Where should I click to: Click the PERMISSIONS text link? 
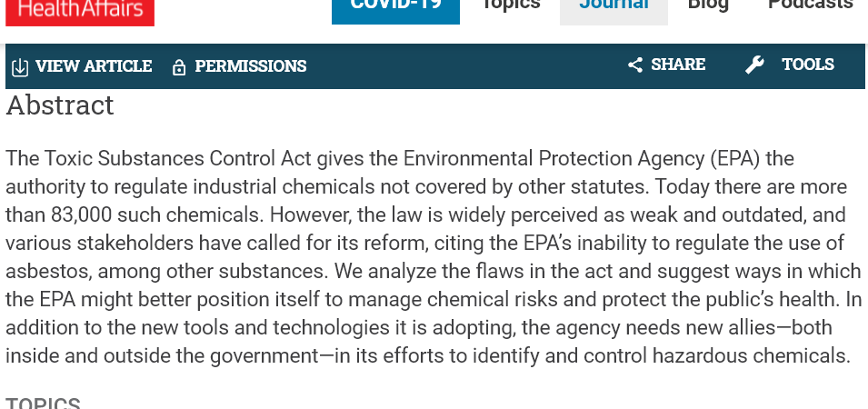pos(250,66)
